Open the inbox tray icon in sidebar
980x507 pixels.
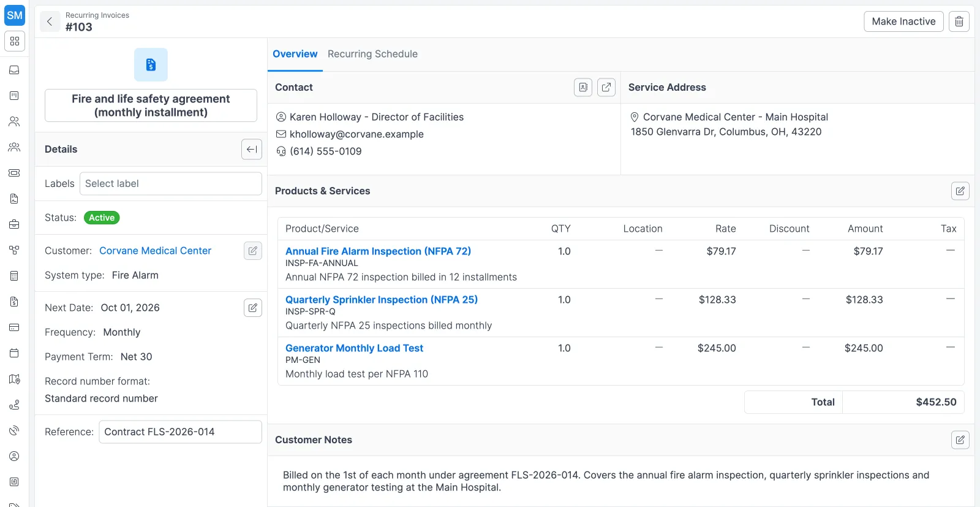(x=15, y=70)
